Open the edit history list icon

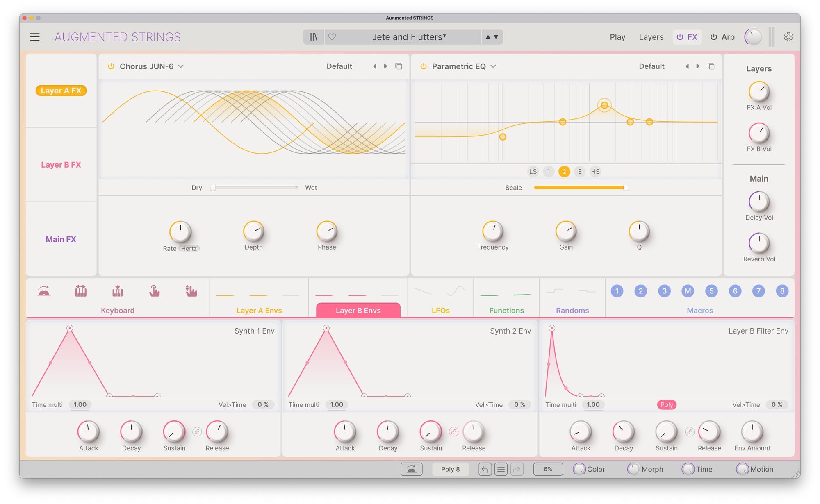tap(501, 469)
